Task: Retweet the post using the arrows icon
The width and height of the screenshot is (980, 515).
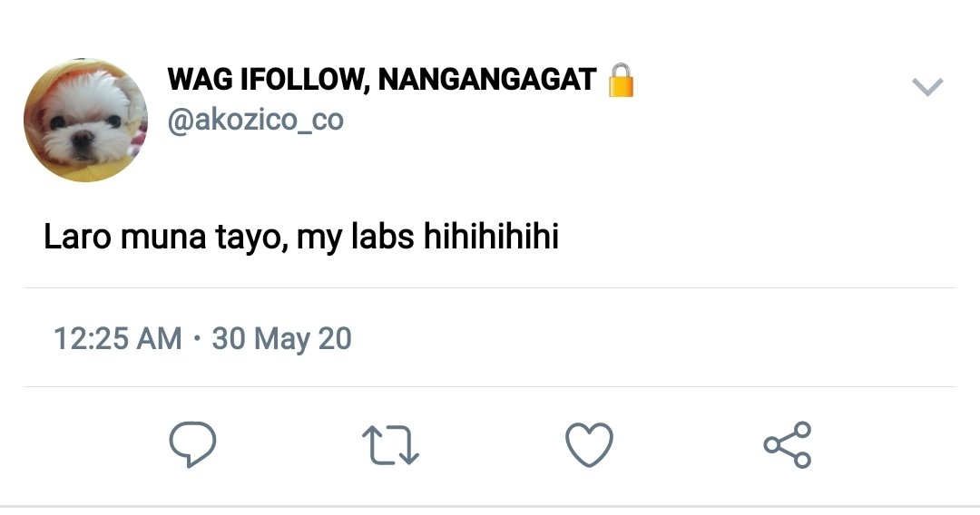Action: click(390, 445)
